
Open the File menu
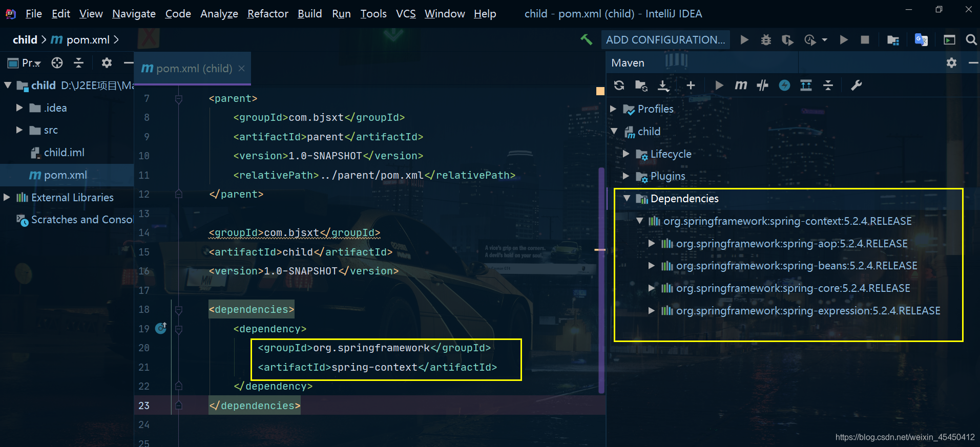pyautogui.click(x=34, y=13)
